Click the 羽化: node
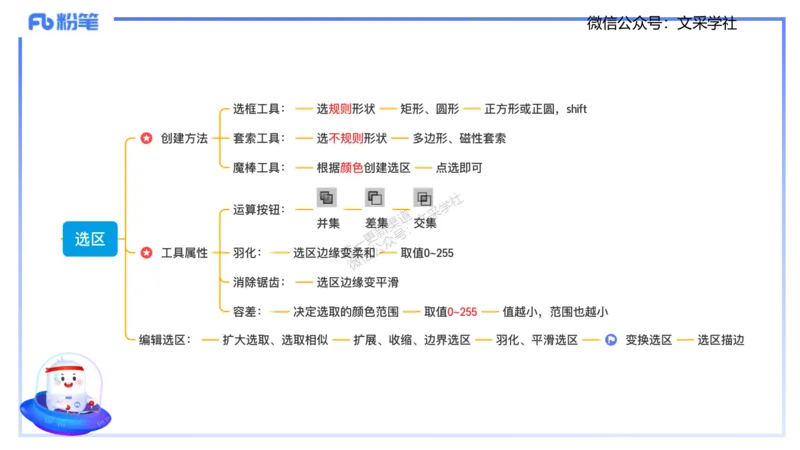Viewport: 800px width, 450px height. 247,253
